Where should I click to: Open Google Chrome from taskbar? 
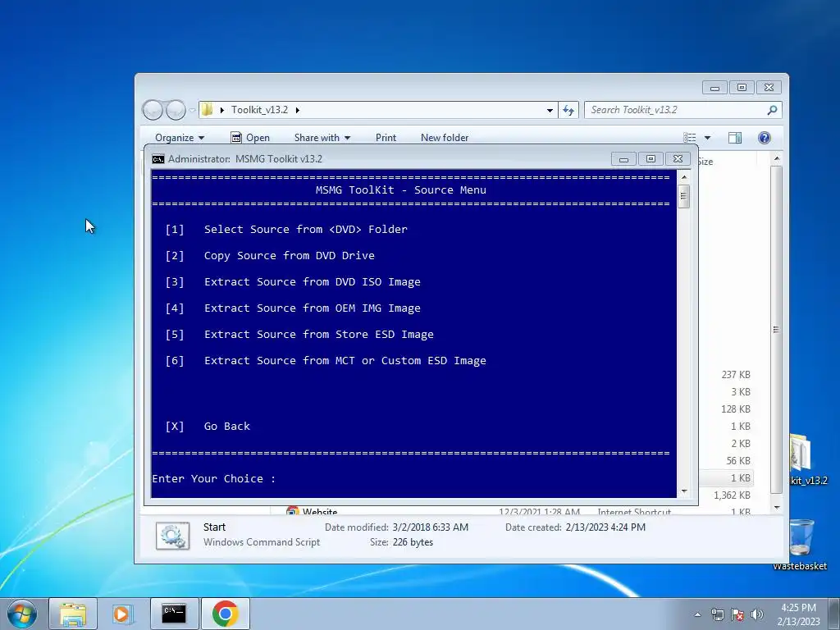[x=225, y=614]
